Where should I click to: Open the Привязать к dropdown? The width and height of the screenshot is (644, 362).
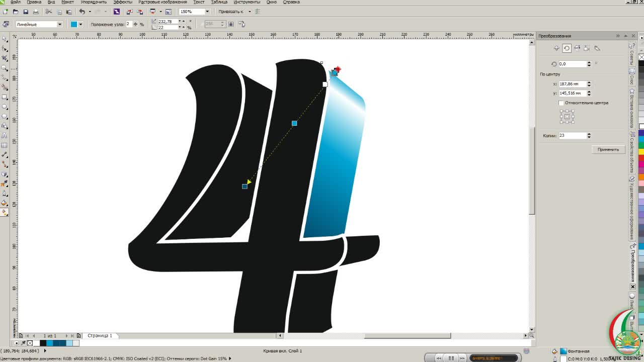click(x=250, y=11)
